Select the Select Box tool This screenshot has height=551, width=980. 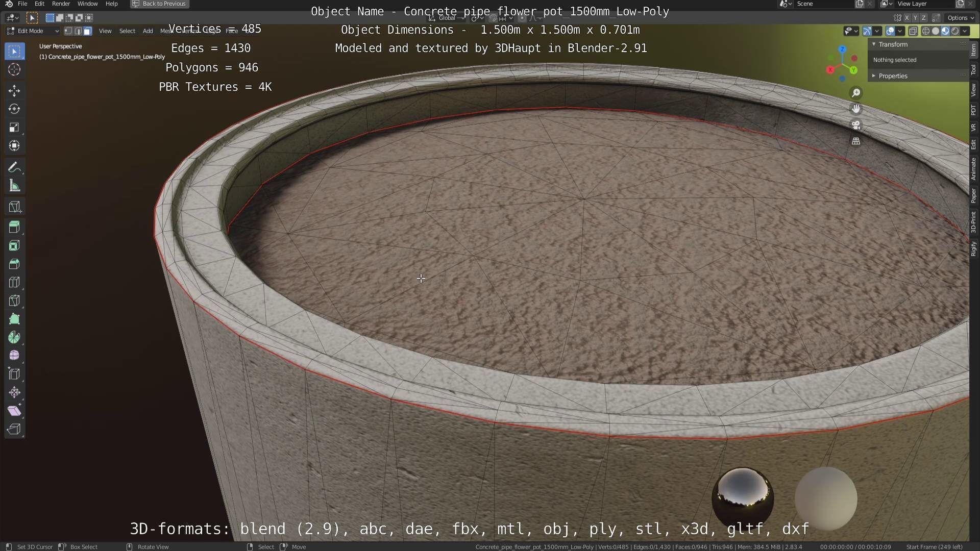tap(14, 51)
